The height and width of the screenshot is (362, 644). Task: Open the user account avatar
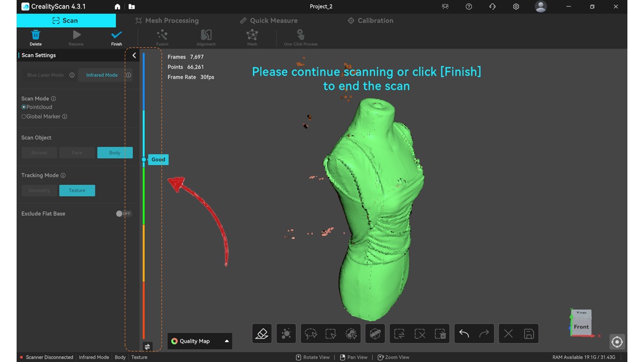(x=541, y=7)
